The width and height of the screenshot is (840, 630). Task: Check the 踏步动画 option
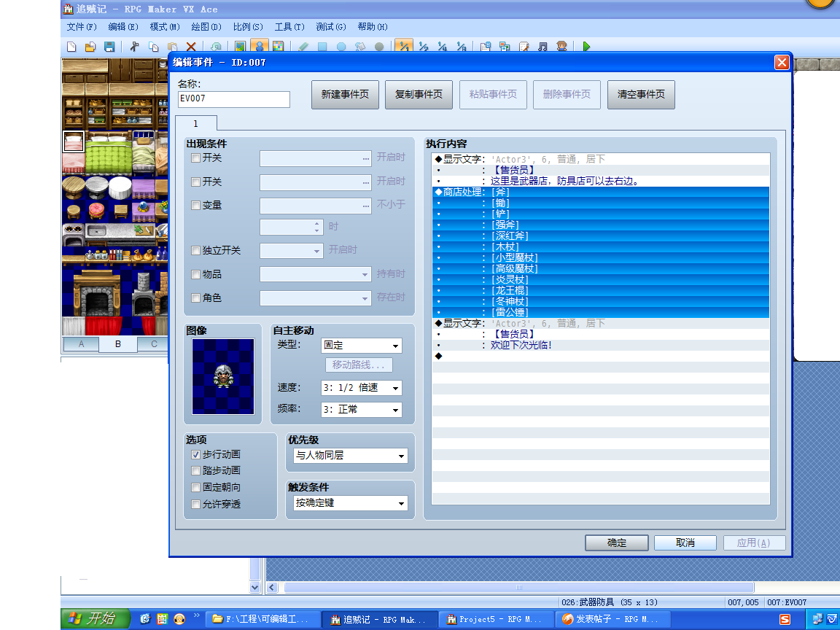pyautogui.click(x=195, y=471)
